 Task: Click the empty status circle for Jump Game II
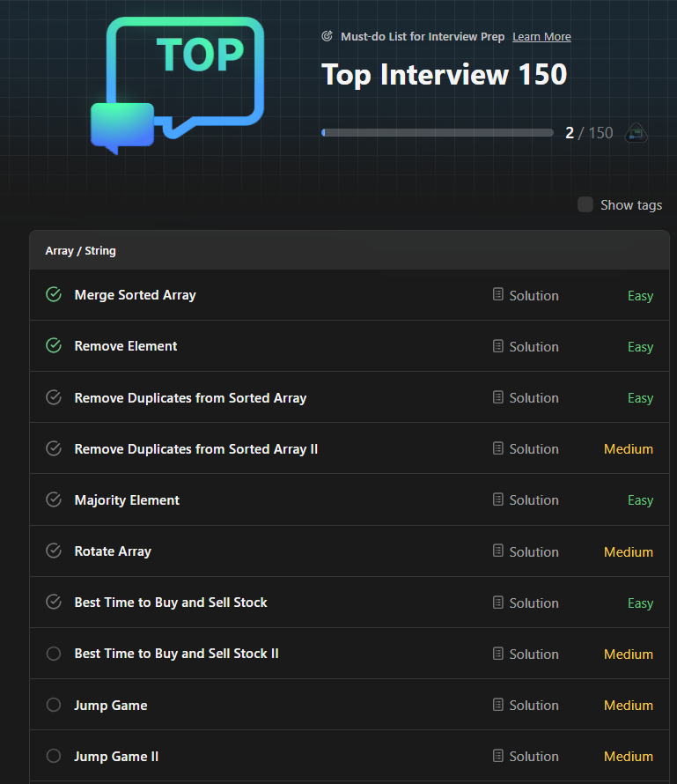(54, 756)
